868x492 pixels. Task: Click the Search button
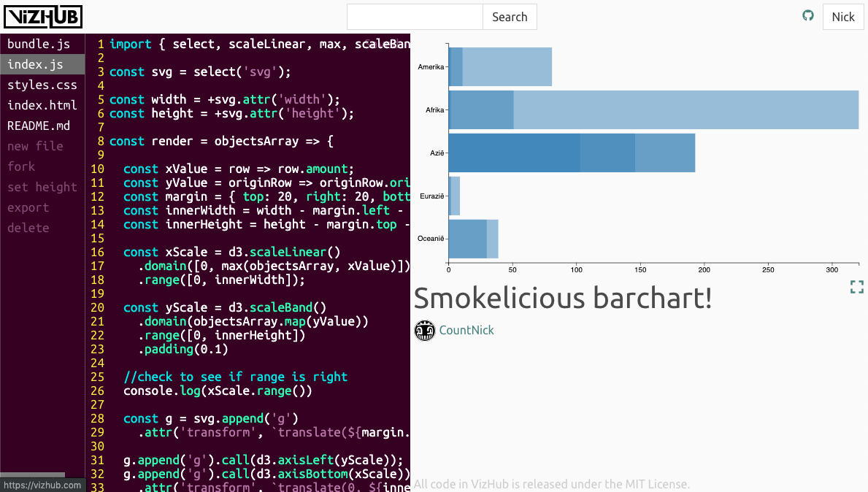click(509, 17)
